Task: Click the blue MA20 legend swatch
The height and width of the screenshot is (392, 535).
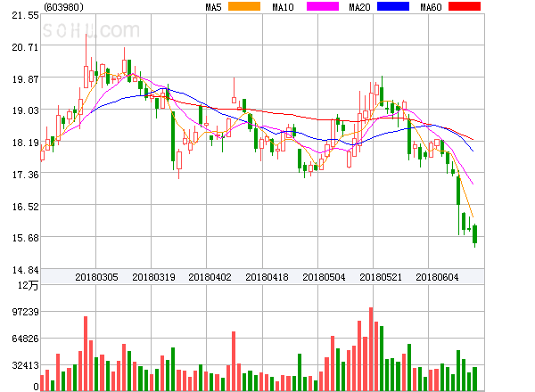Action: pyautogui.click(x=393, y=6)
